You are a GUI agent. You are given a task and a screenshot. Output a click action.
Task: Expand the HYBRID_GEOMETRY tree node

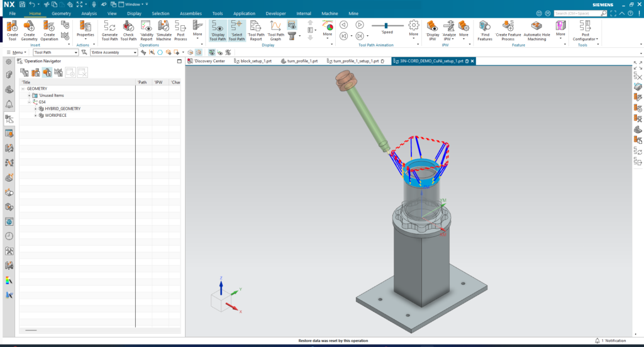36,109
